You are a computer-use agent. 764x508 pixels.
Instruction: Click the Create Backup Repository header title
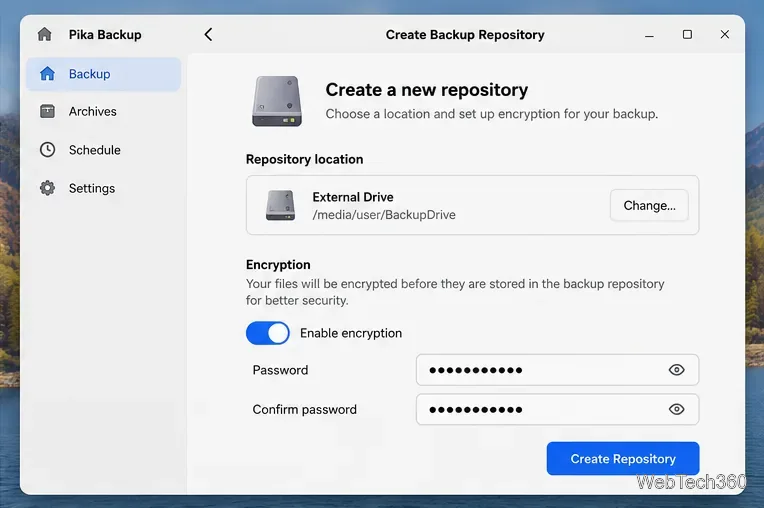tap(465, 35)
